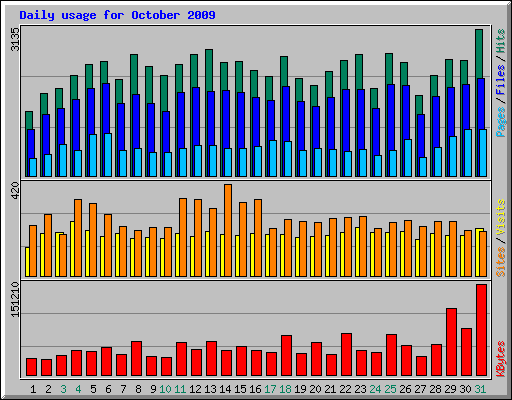The height and width of the screenshot is (400, 512).
Task: Click the green Hits bar for day 1
Action: 29,120
